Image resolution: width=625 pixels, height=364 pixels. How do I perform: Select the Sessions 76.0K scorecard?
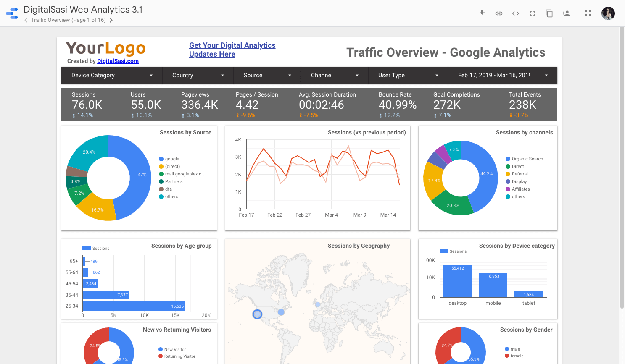coord(87,105)
